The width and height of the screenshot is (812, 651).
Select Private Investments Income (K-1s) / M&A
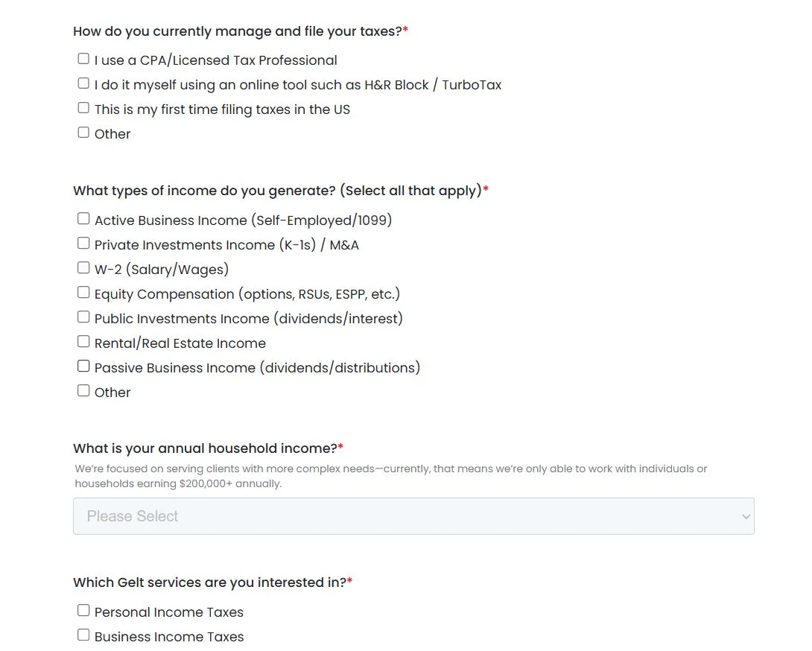click(83, 244)
